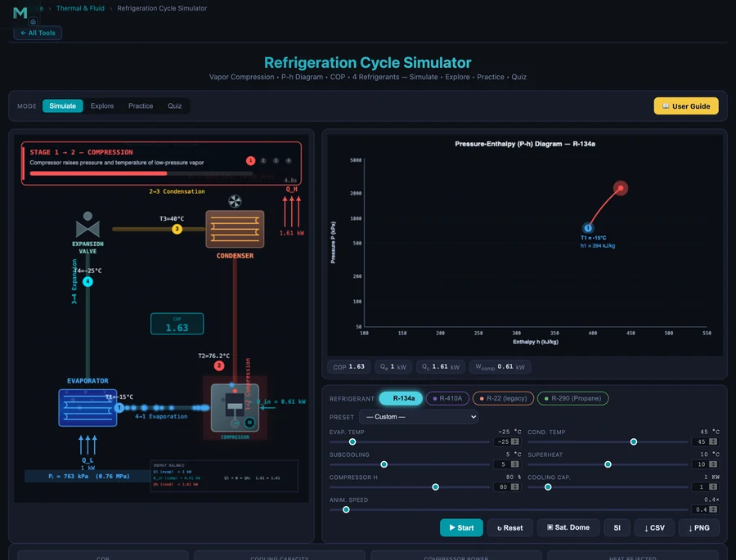736x560 pixels.
Task: Click the Energy Balance info box
Action: (224, 476)
